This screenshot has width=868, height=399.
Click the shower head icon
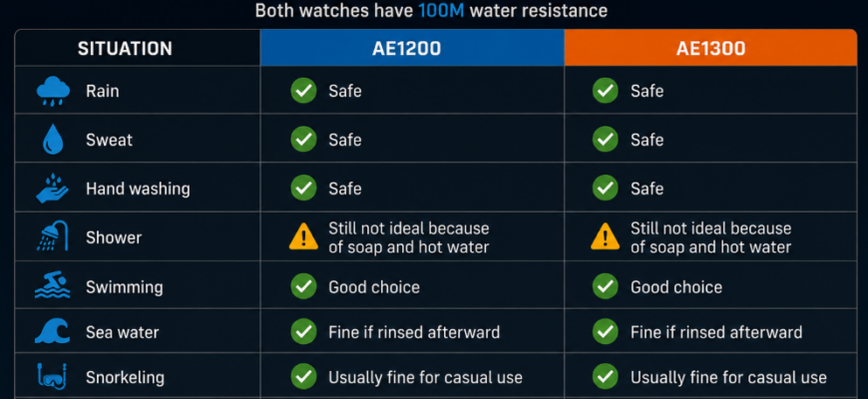point(53,236)
